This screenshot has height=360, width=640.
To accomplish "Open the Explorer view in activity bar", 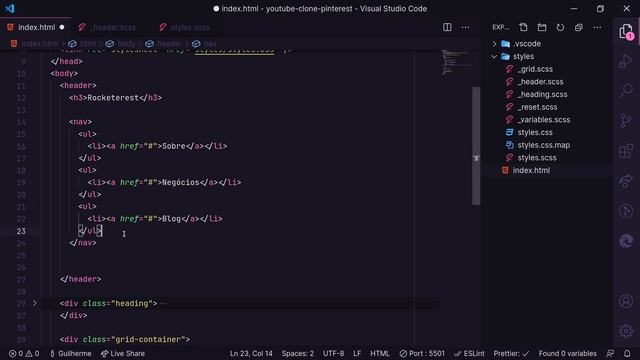I will click(626, 32).
